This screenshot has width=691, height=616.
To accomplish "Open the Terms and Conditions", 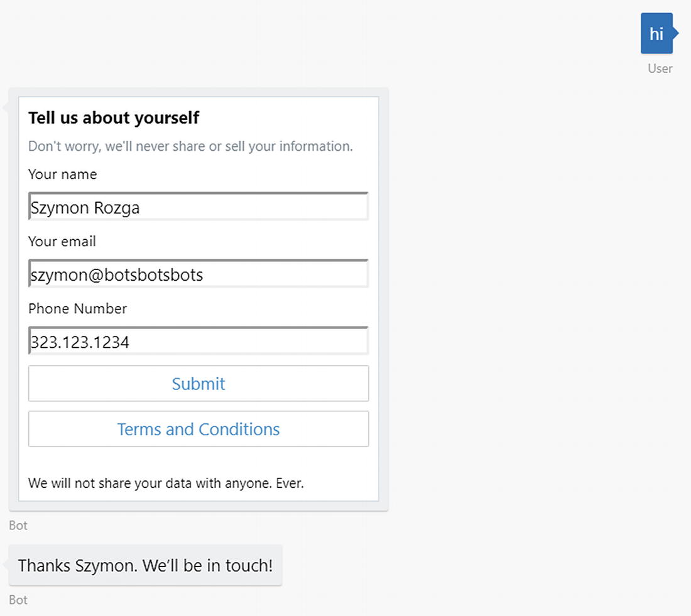I will pos(199,430).
